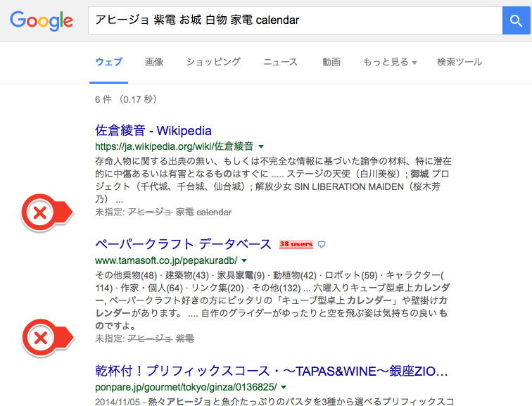Click the comment bubble icon beside 38 users
Screen dimensions: 532x406
coord(322,244)
